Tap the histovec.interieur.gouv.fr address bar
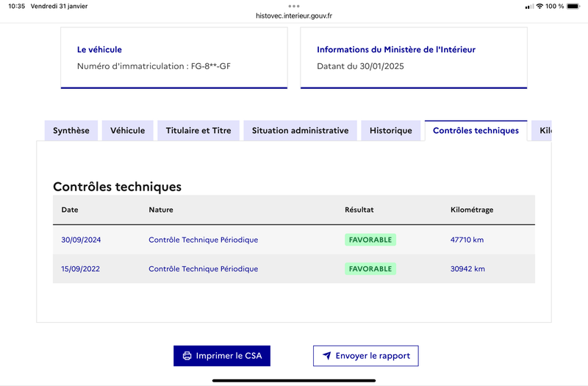Viewport: 588px width, 386px height. [294, 15]
